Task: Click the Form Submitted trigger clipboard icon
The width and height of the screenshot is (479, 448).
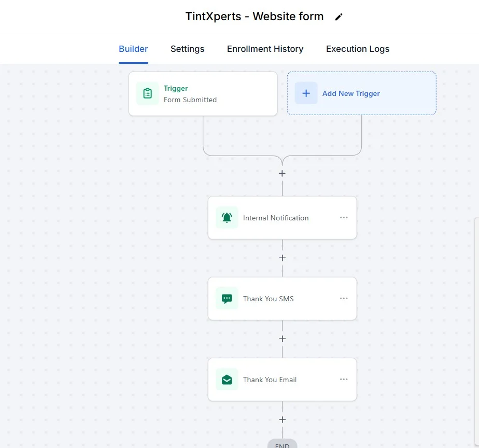Action: pyautogui.click(x=148, y=93)
